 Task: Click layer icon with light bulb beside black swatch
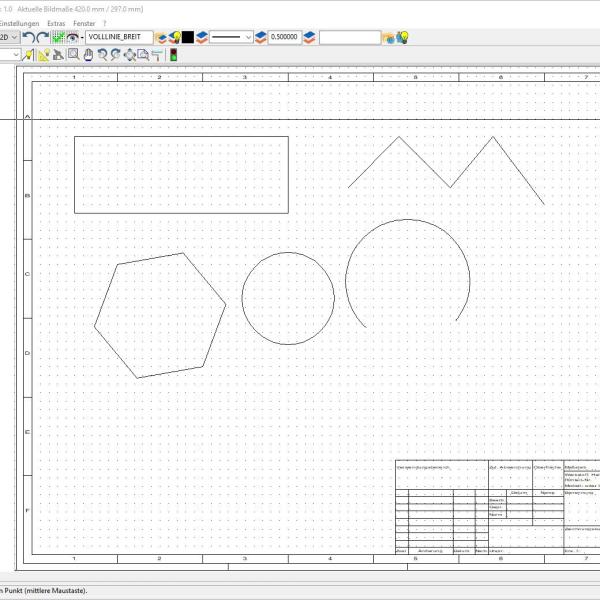click(174, 38)
